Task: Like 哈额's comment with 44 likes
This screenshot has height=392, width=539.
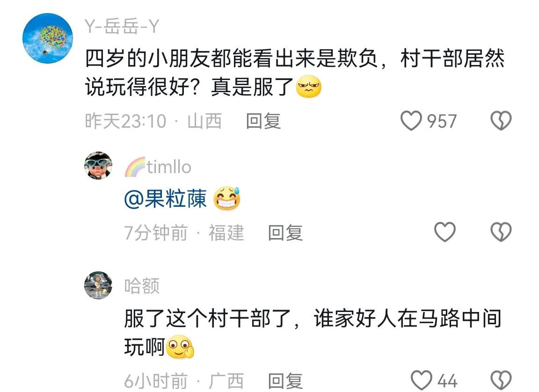Action: pos(422,380)
